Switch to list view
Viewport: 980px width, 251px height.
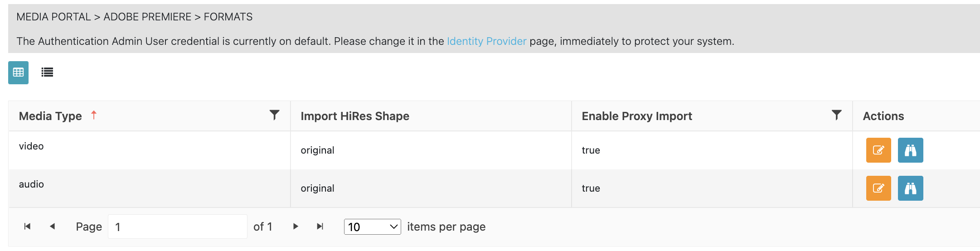click(47, 72)
